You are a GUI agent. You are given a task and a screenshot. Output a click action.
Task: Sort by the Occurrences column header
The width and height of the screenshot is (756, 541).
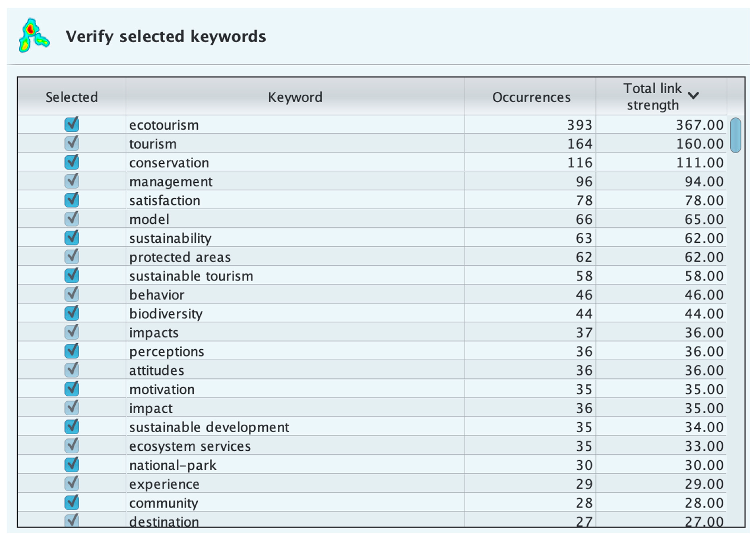pyautogui.click(x=531, y=97)
